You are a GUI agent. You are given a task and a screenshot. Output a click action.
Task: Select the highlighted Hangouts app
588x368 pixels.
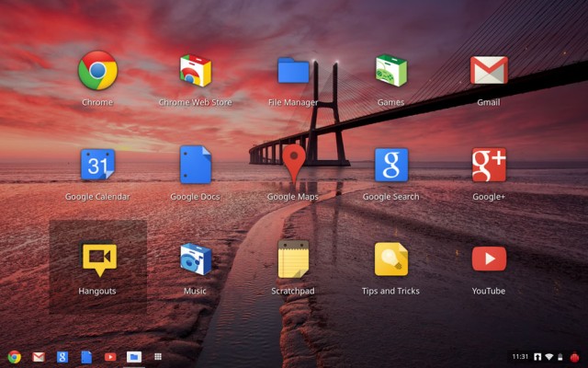click(97, 260)
